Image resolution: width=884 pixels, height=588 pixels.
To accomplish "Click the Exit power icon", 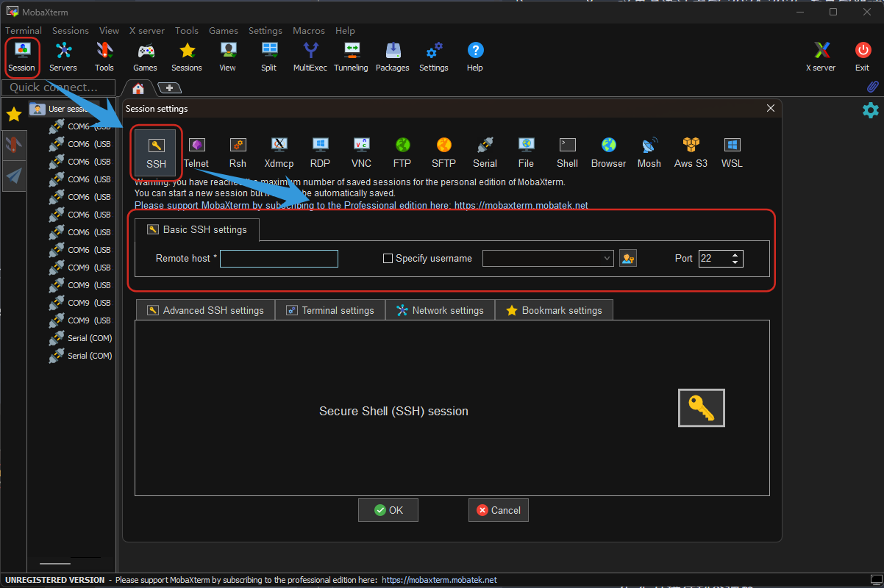I will 863,57.
